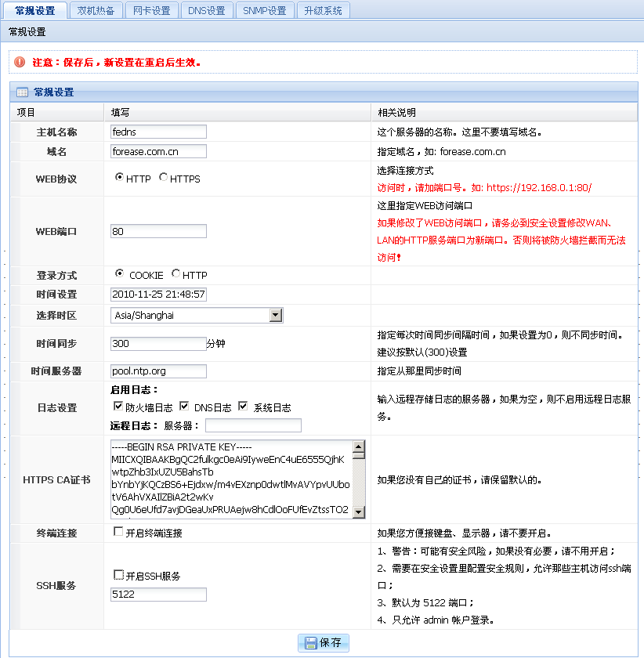
Task: Open the Asia/Shanghai timezone dropdown
Action: tap(197, 315)
